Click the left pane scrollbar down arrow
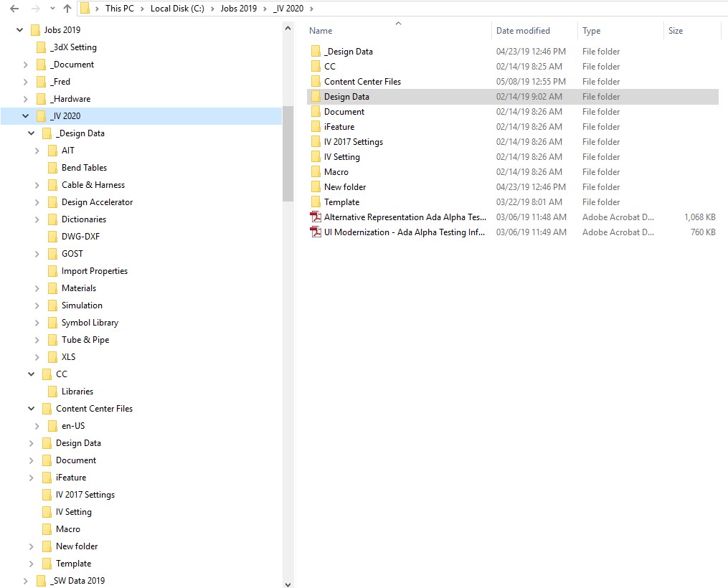 coord(288,583)
